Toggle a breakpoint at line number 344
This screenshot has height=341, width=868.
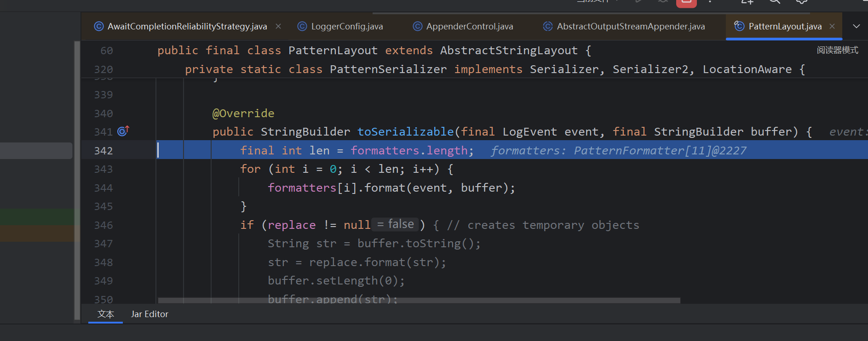point(103,188)
